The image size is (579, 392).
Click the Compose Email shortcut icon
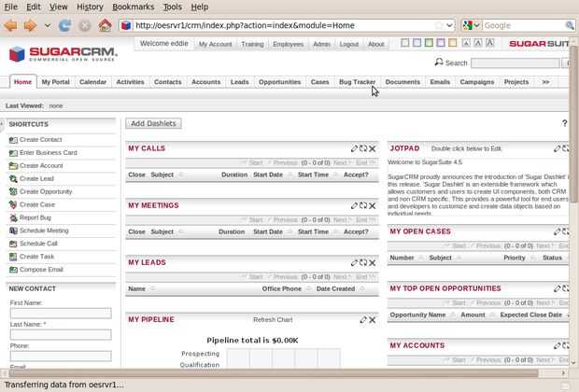13,270
